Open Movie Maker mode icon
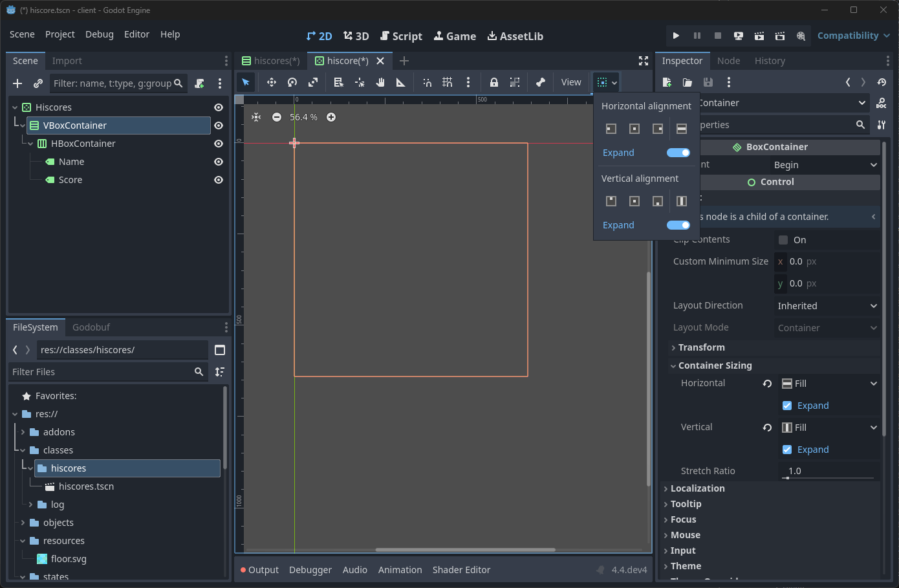This screenshot has width=899, height=588. click(x=801, y=36)
